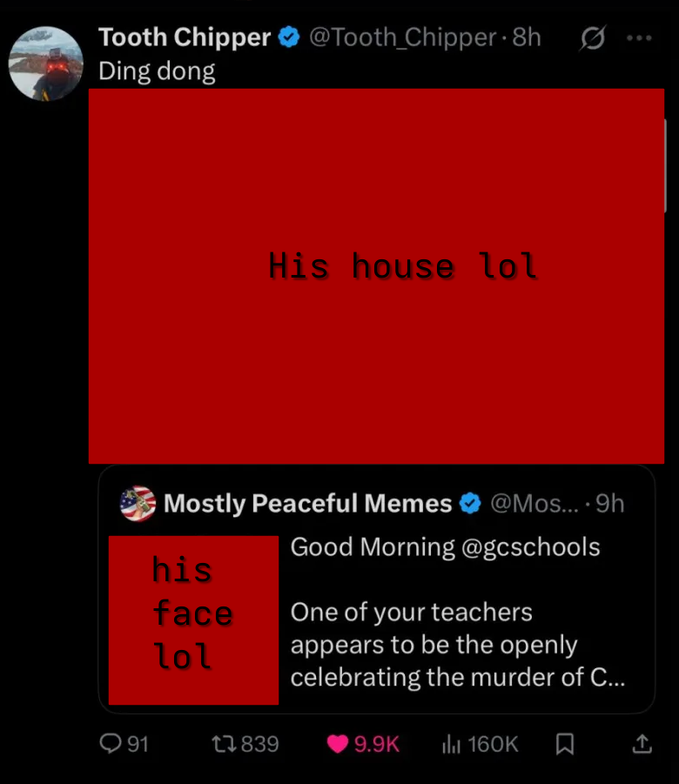Click the reply comment bubble icon
Screen dimensions: 679x784
(x=110, y=743)
